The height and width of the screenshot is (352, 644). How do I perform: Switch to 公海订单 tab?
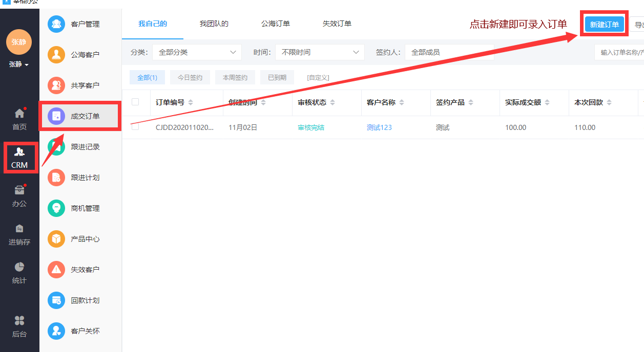point(276,24)
